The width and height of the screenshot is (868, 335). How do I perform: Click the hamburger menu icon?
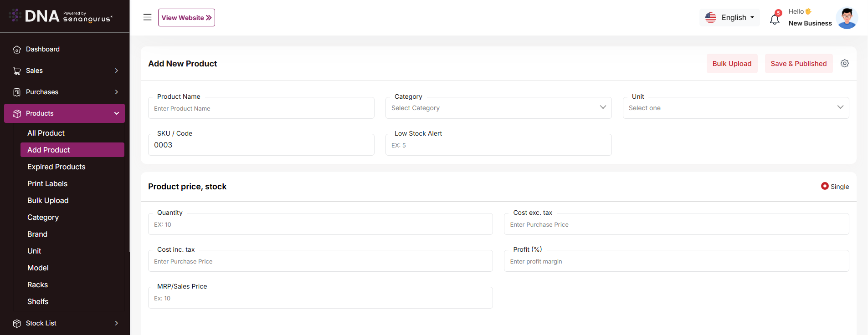click(x=147, y=17)
